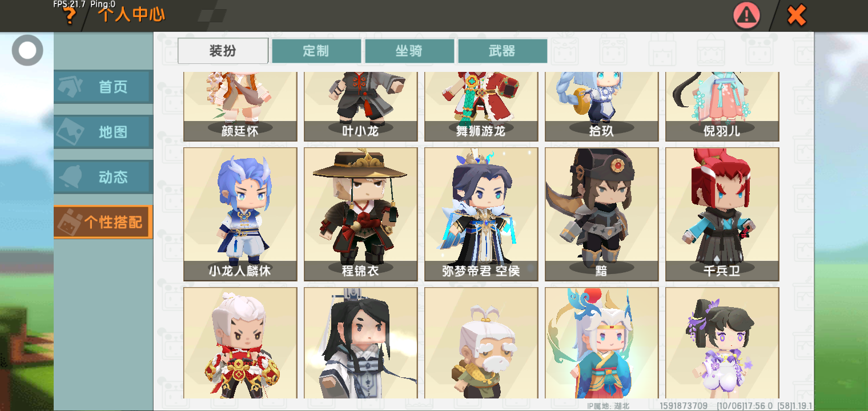The height and width of the screenshot is (411, 868).
Task: Go to 地图 maps section
Action: (103, 132)
